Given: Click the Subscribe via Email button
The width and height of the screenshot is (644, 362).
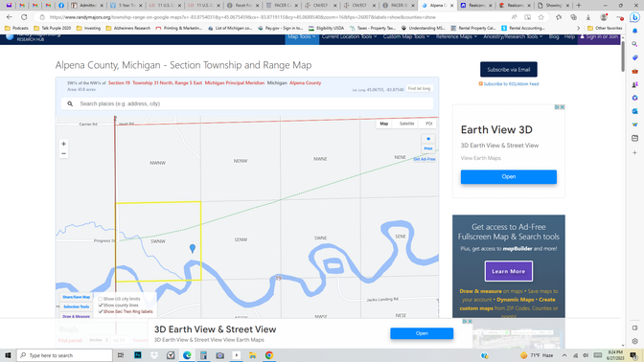Looking at the screenshot, I should 509,69.
